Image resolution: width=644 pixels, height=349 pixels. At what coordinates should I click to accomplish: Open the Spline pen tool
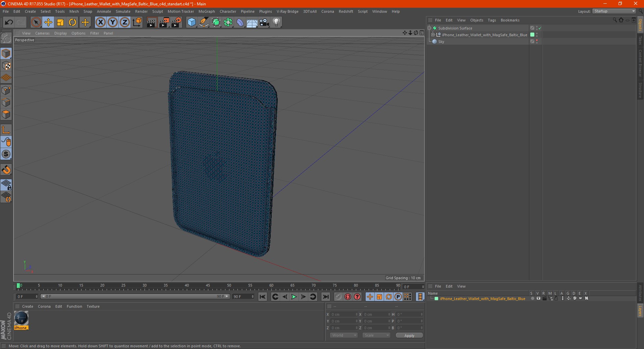pyautogui.click(x=204, y=22)
